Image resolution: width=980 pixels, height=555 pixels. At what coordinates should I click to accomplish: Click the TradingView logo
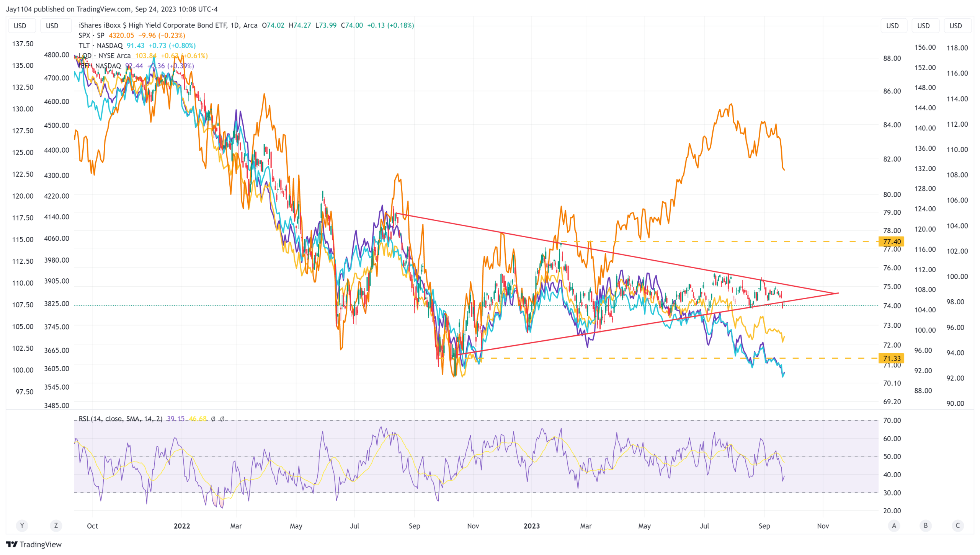point(34,544)
